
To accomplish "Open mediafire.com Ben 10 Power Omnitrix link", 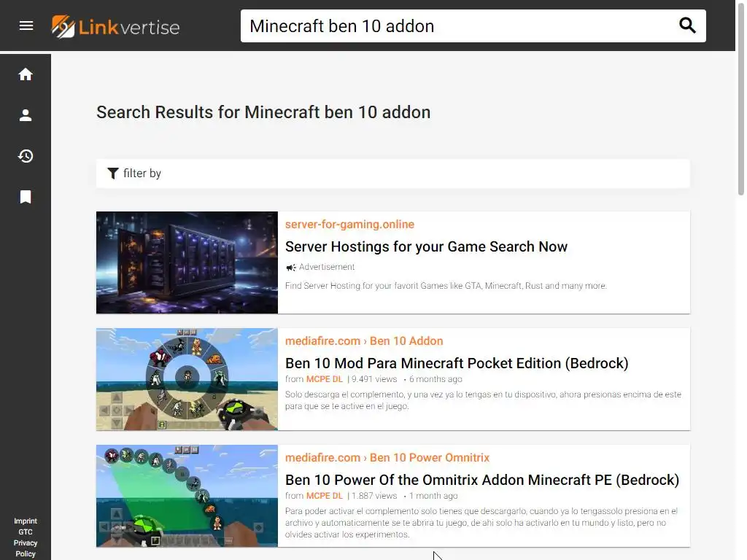I will (x=387, y=458).
